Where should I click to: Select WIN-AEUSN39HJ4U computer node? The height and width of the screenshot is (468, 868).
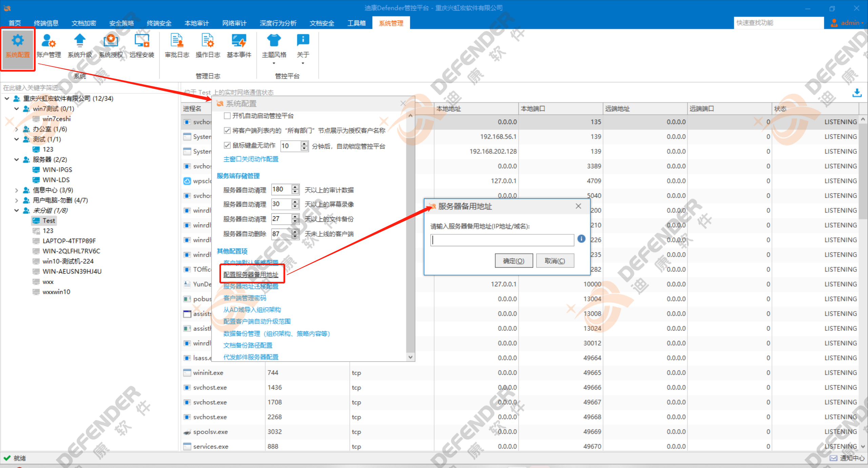[67, 271]
